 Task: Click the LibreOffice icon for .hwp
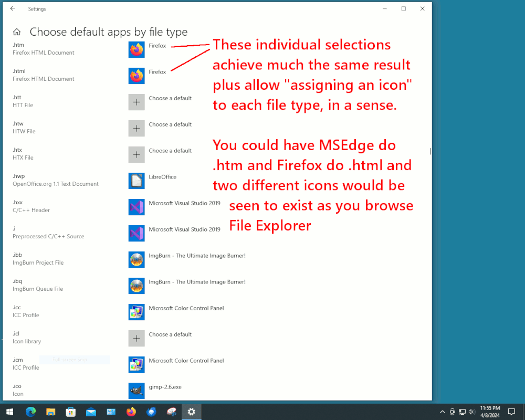coord(136,181)
